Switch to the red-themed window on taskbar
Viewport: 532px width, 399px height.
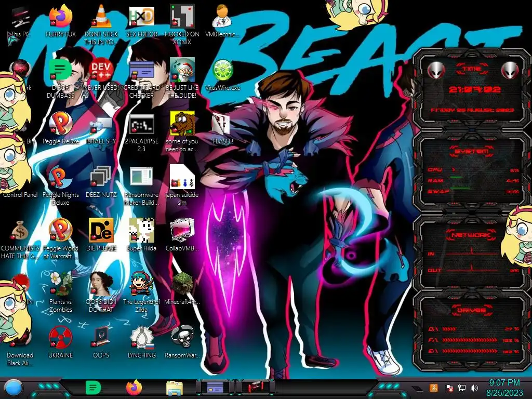255,388
